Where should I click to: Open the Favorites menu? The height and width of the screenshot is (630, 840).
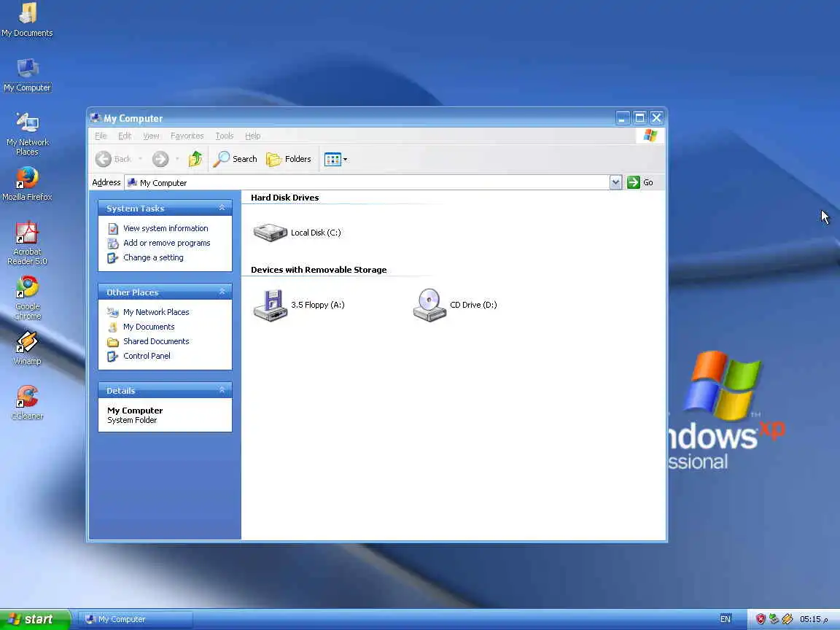[187, 136]
